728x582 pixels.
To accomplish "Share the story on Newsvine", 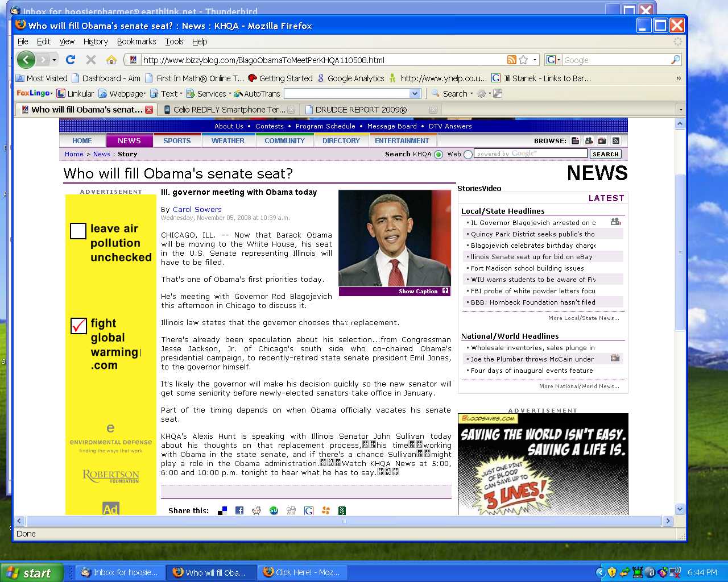I will 342,510.
